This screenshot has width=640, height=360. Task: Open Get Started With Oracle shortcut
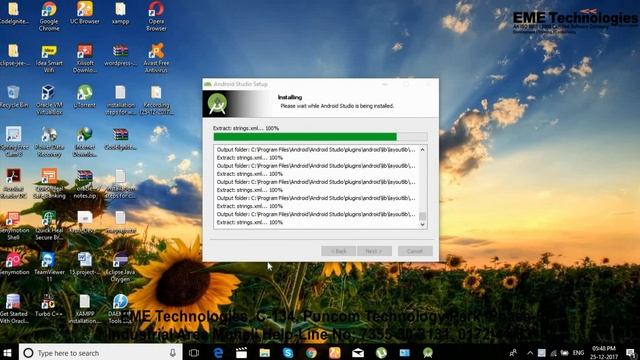(x=14, y=309)
